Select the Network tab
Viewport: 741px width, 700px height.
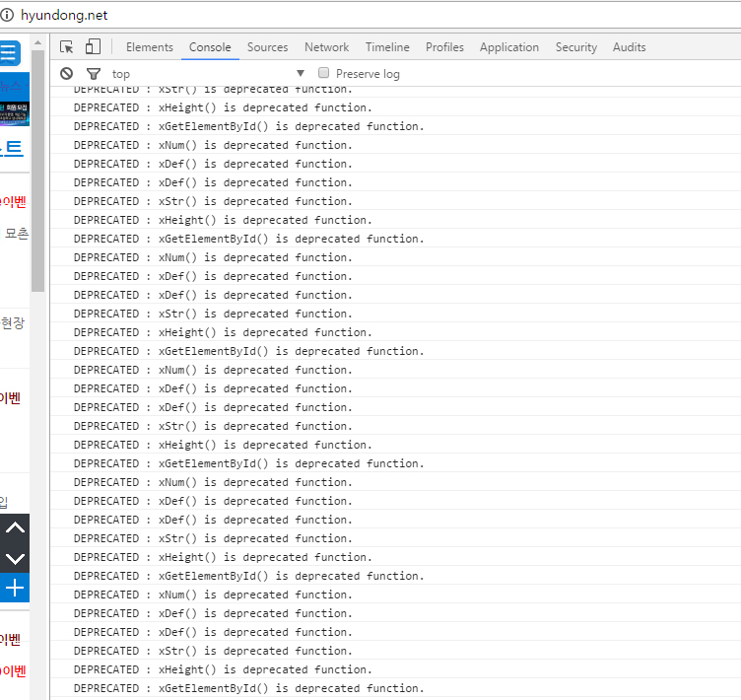(x=326, y=47)
